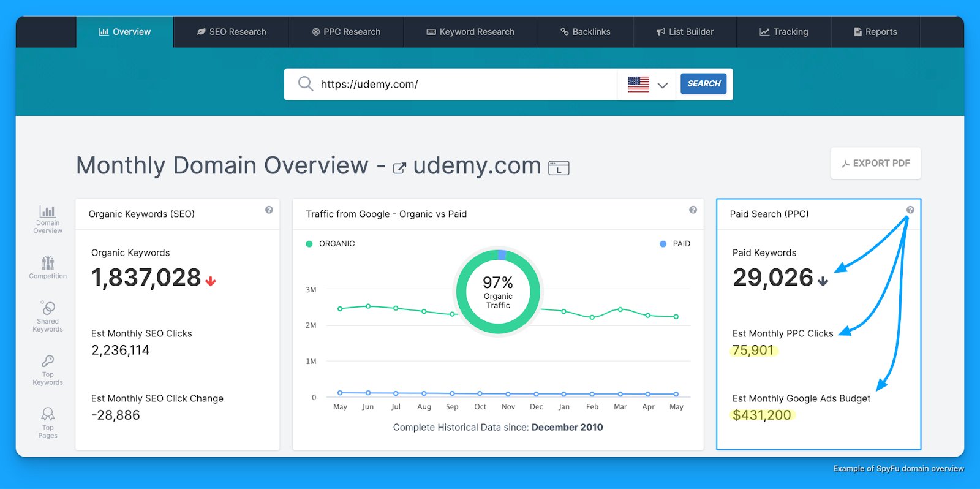Click the Est Monthly SEO Clicks value 2,236,114
Image resolution: width=980 pixels, height=489 pixels.
[121, 351]
